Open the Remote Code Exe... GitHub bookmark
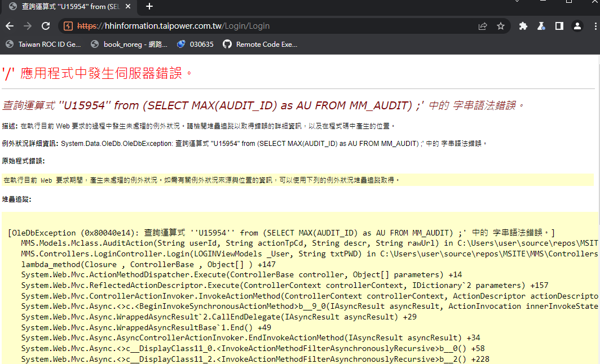600x364 pixels. pyautogui.click(x=260, y=45)
